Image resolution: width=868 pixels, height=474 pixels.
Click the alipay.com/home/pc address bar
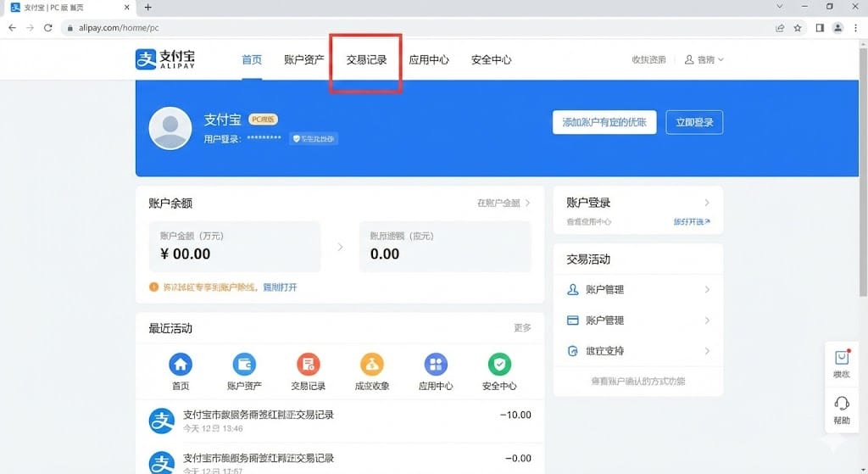click(415, 28)
